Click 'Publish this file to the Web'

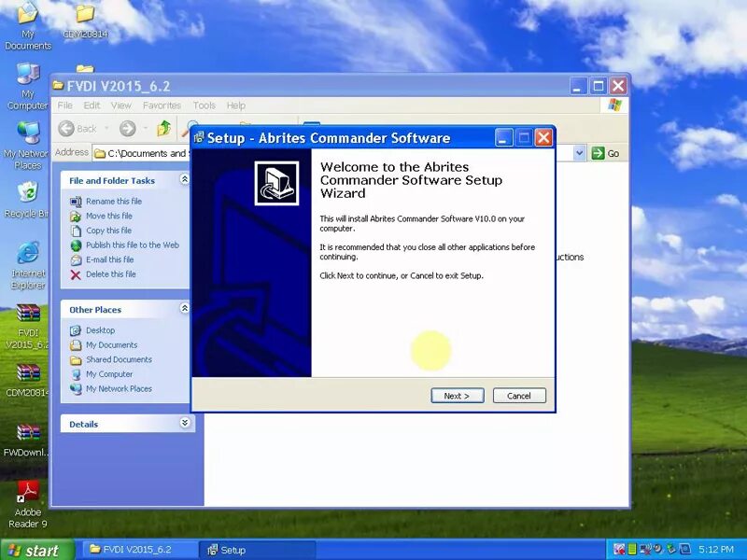pyautogui.click(x=133, y=245)
